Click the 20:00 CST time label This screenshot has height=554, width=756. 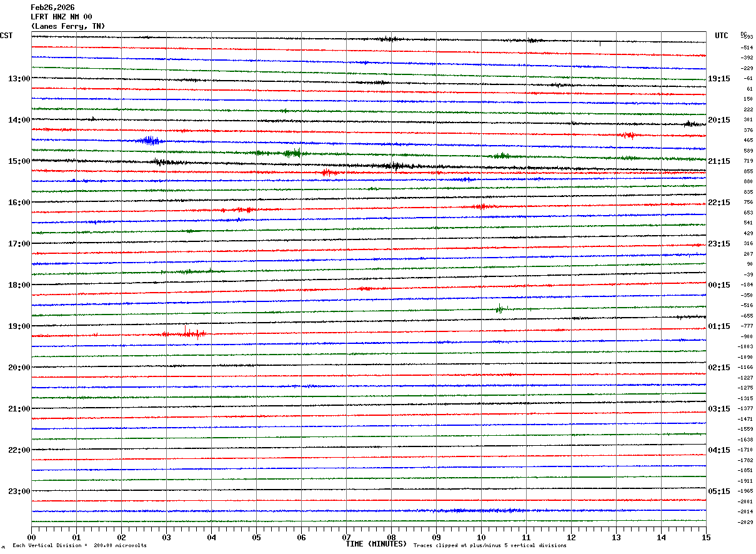point(19,368)
